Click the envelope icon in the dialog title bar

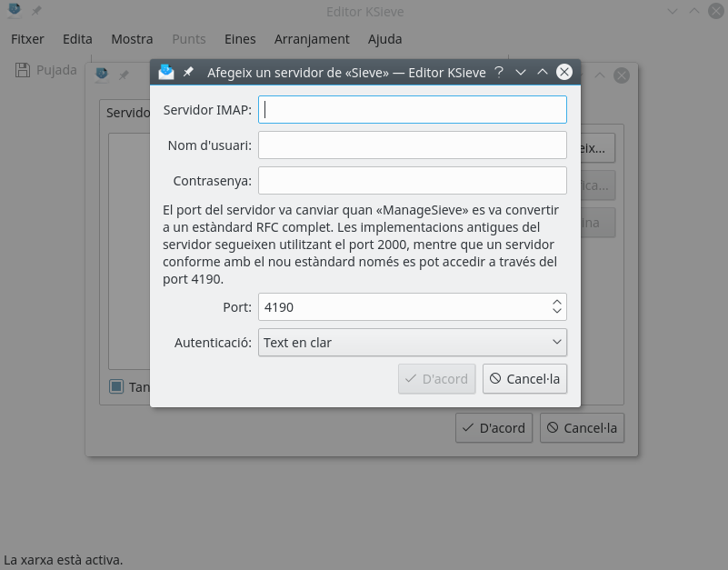tap(166, 72)
